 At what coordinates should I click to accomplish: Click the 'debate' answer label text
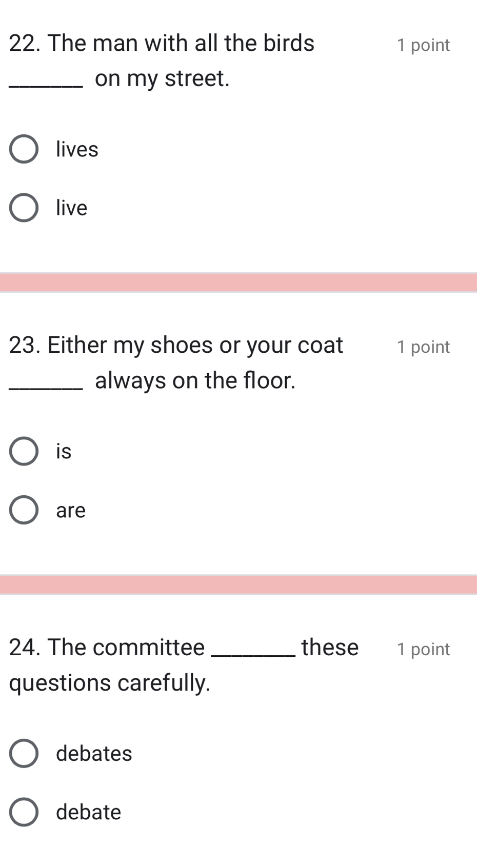(x=88, y=812)
